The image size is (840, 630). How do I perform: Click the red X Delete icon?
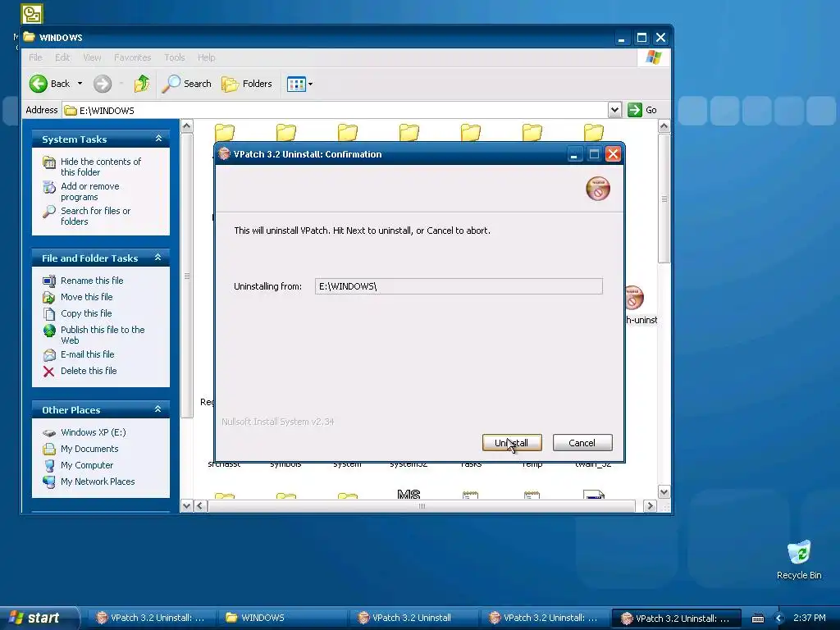[x=48, y=372]
